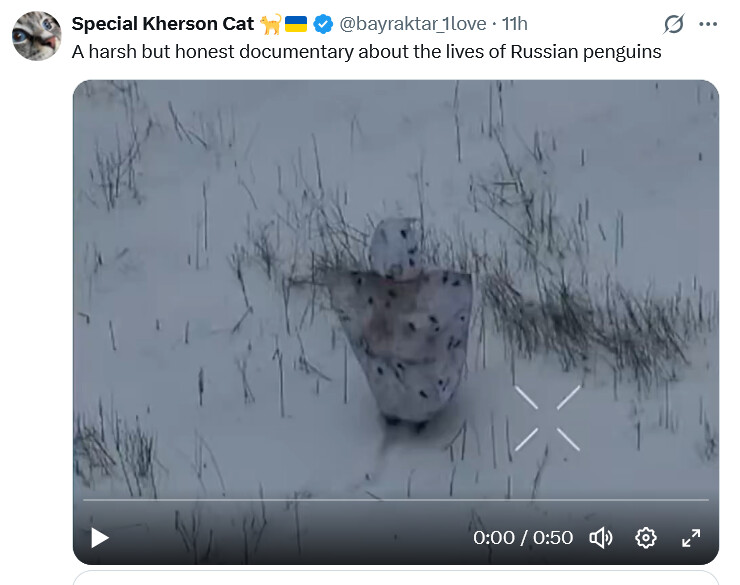Open the Grok actions icon

pos(674,23)
